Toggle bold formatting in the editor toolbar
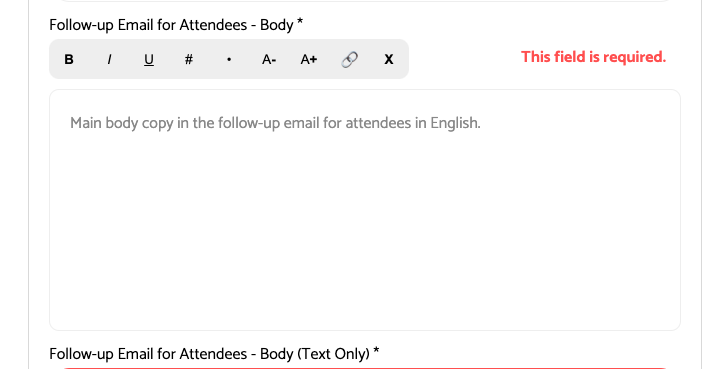 [x=69, y=59]
